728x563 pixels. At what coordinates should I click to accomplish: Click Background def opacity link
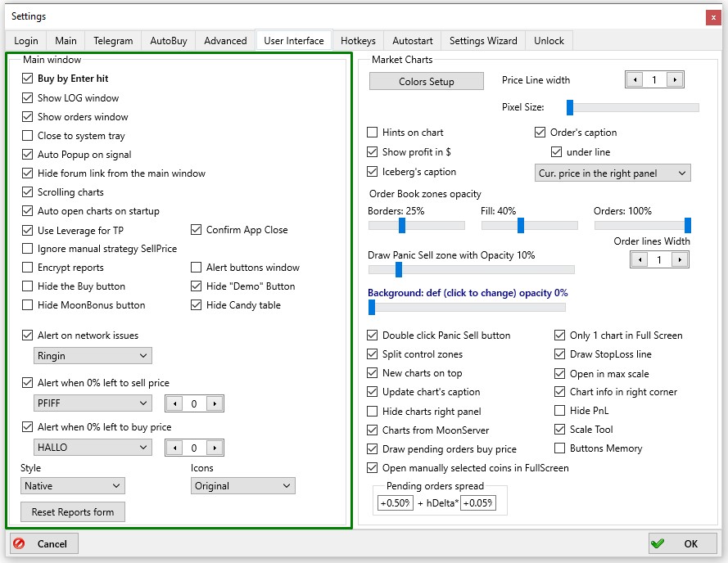point(468,293)
